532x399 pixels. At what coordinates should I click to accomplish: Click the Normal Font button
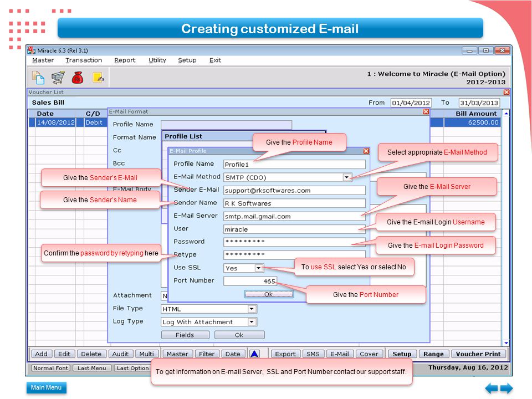[50, 368]
